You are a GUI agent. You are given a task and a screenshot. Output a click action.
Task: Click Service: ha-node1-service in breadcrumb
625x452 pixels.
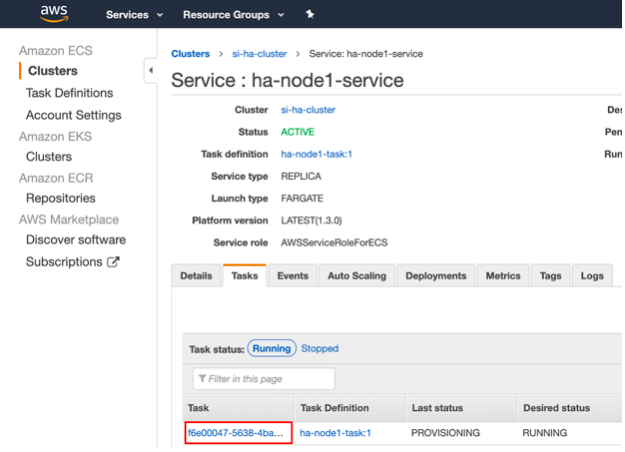pos(366,54)
